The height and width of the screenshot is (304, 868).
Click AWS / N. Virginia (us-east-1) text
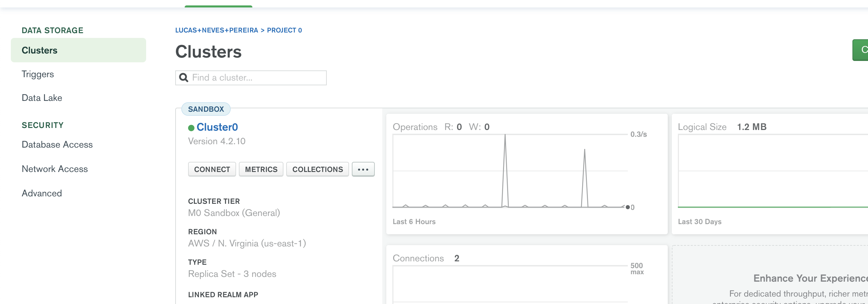click(247, 243)
